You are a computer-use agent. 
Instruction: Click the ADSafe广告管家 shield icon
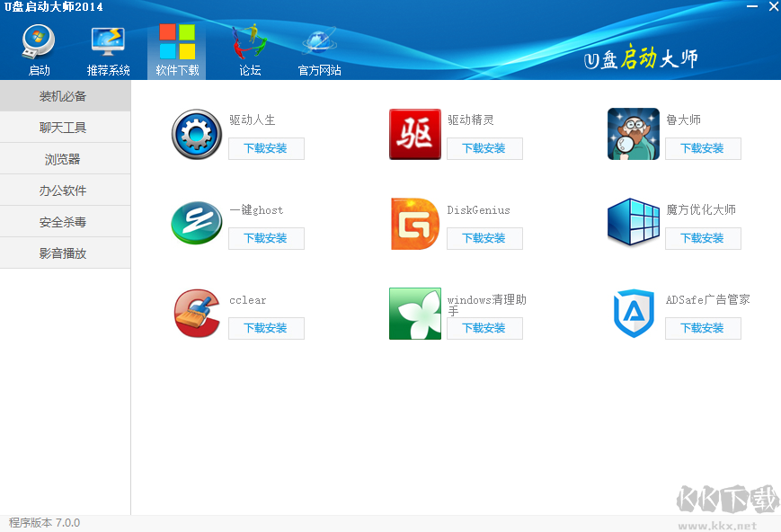(x=633, y=314)
